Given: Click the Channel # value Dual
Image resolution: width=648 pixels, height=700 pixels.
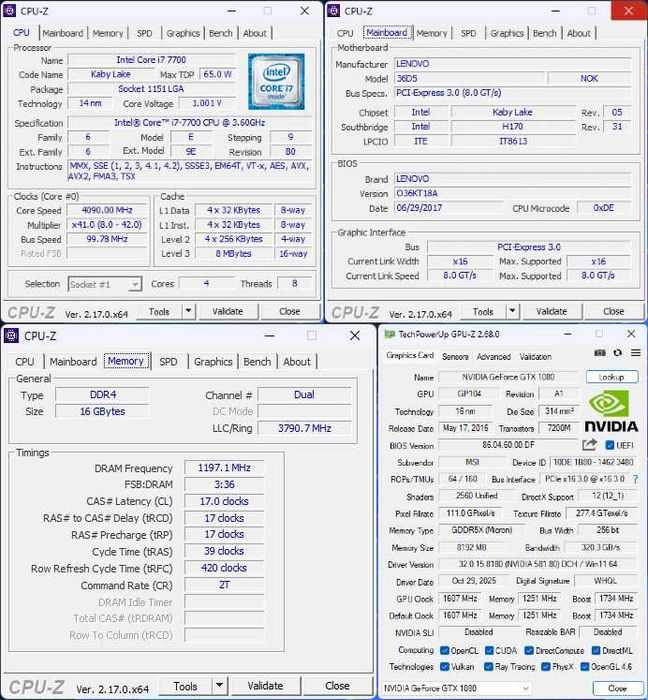Looking at the screenshot, I should click(x=304, y=395).
